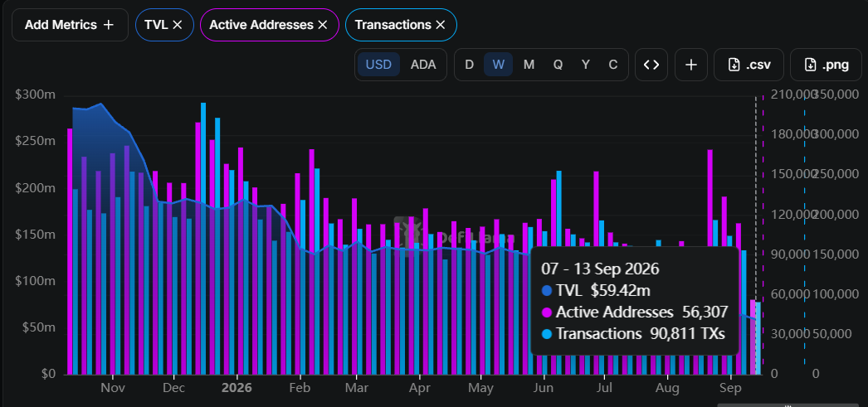Screen dimensions: 868x407
Task: Remove the Active Addresses metric chip
Action: [x=323, y=25]
